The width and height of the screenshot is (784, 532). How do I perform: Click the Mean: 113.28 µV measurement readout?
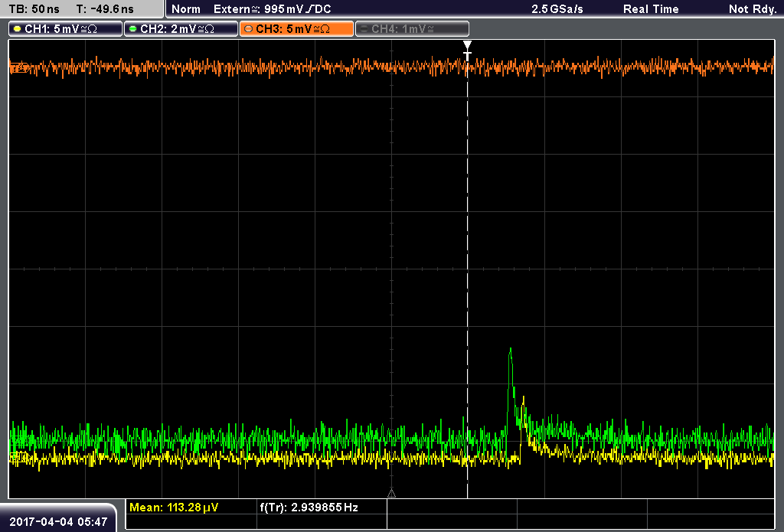(x=174, y=508)
